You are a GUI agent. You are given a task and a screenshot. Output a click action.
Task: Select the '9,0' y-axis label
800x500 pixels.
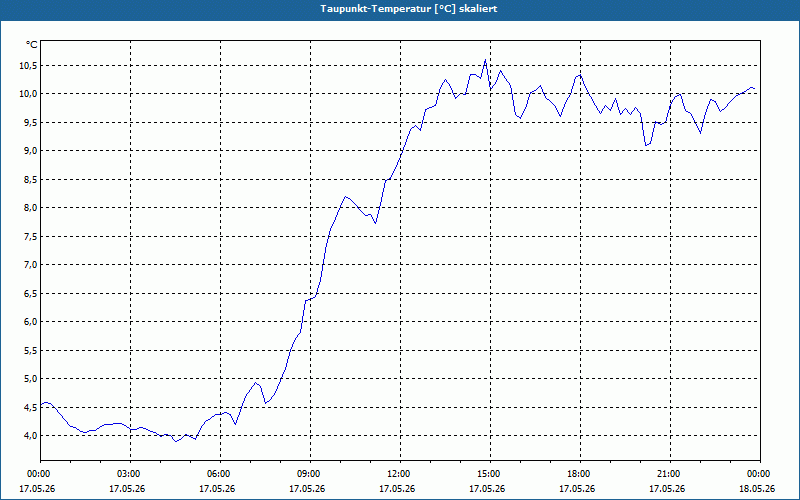click(x=31, y=151)
